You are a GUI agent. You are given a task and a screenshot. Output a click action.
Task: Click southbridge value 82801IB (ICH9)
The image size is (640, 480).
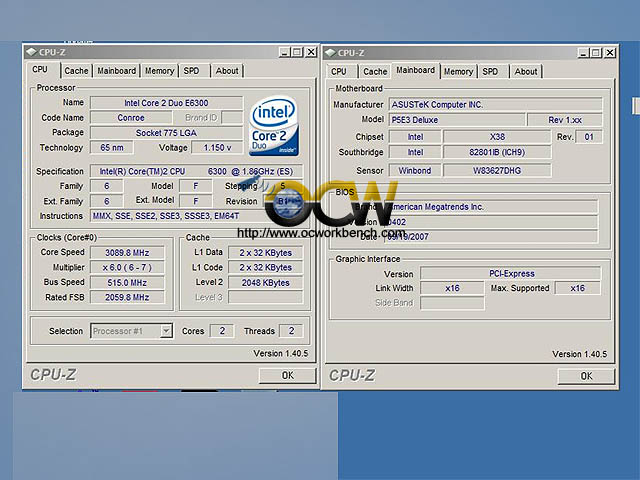497,152
